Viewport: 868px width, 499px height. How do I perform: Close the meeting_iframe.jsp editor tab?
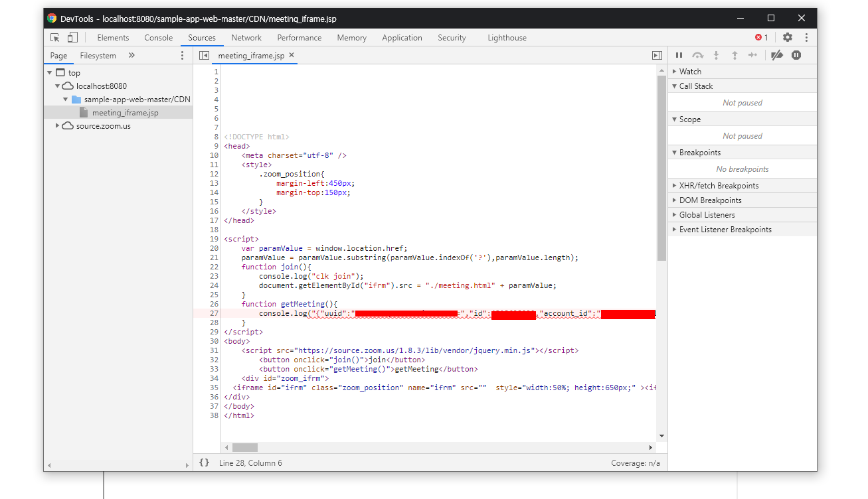292,55
